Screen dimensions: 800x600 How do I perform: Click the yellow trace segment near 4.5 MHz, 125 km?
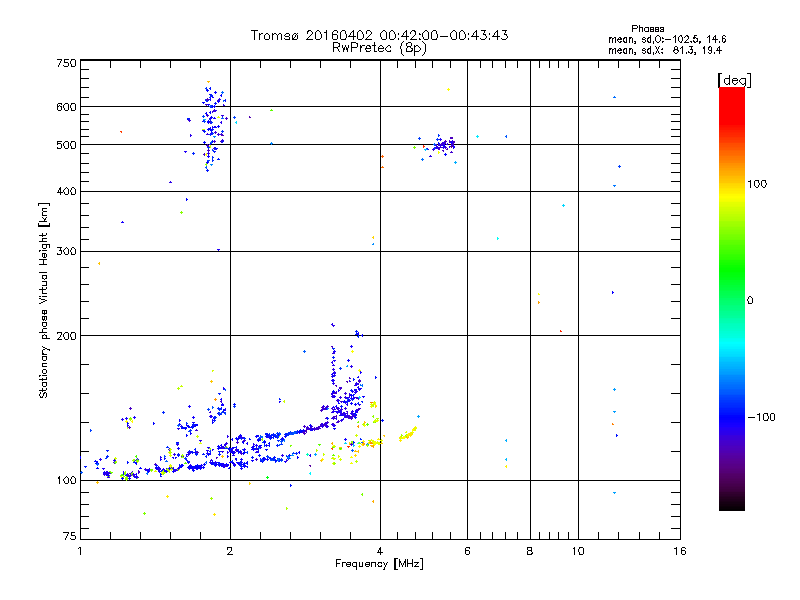(408, 434)
